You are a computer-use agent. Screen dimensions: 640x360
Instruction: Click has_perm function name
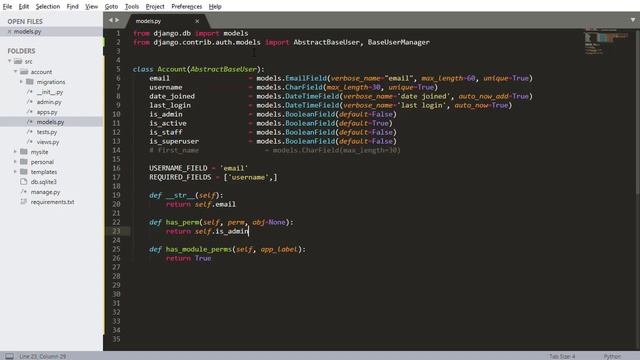(x=182, y=222)
